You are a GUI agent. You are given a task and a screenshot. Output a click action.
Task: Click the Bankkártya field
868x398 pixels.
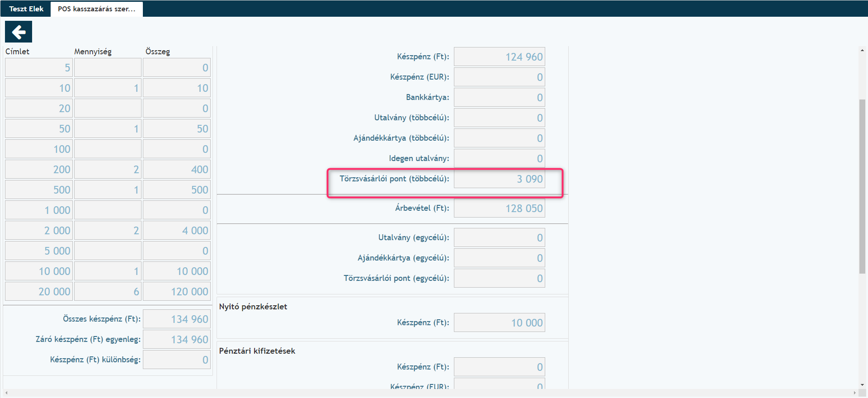click(500, 98)
